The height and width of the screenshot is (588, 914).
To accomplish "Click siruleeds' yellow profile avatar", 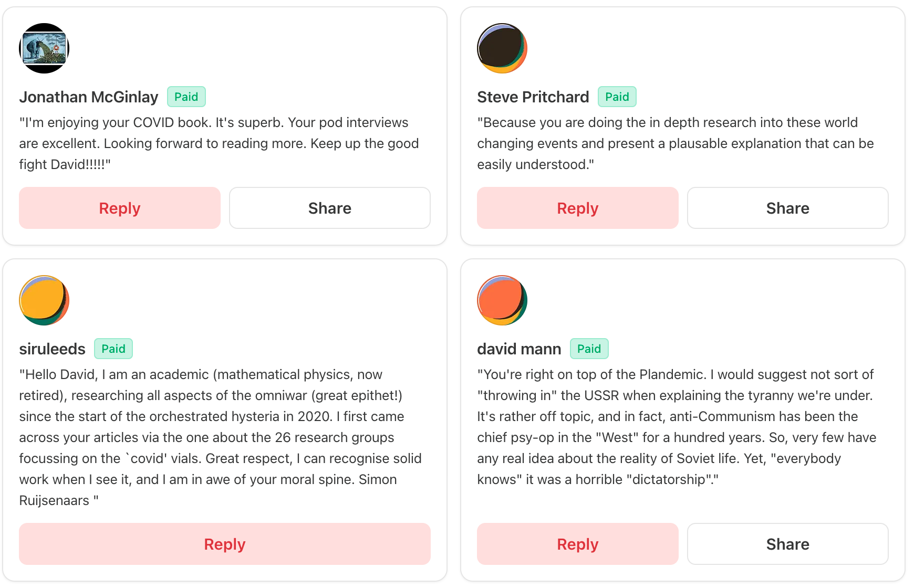I will click(44, 300).
